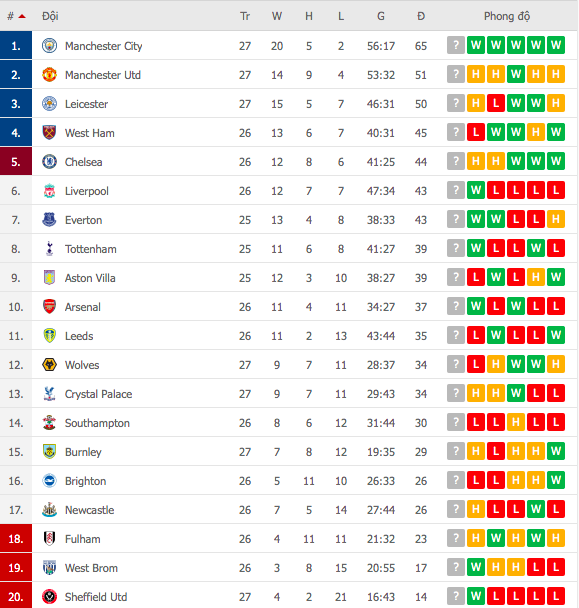Screen dimensions: 579x608
Task: Sort standings by Đ points column
Action: pyautogui.click(x=421, y=16)
